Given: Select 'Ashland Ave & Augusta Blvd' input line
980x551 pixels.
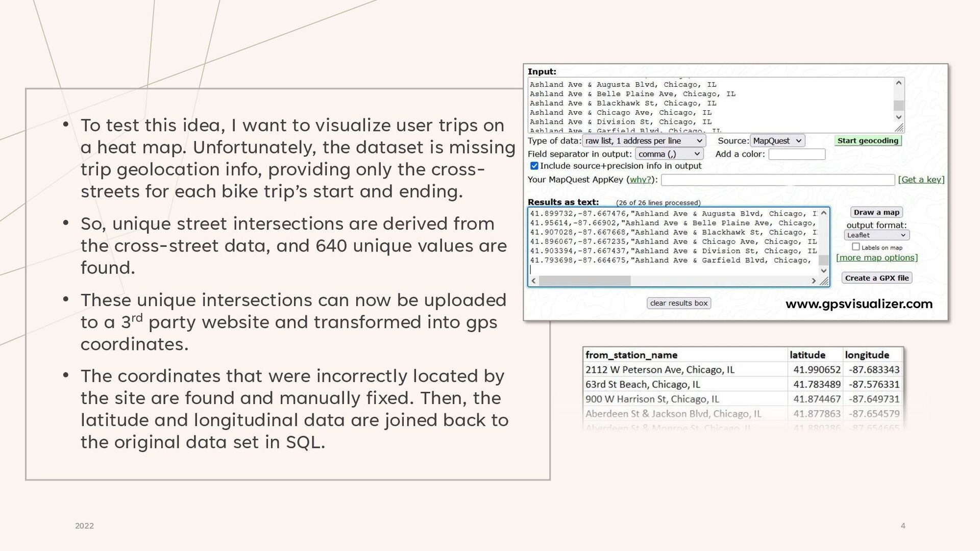Looking at the screenshot, I should 623,85.
